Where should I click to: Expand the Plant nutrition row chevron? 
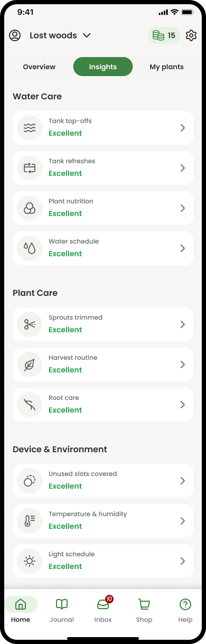[182, 208]
